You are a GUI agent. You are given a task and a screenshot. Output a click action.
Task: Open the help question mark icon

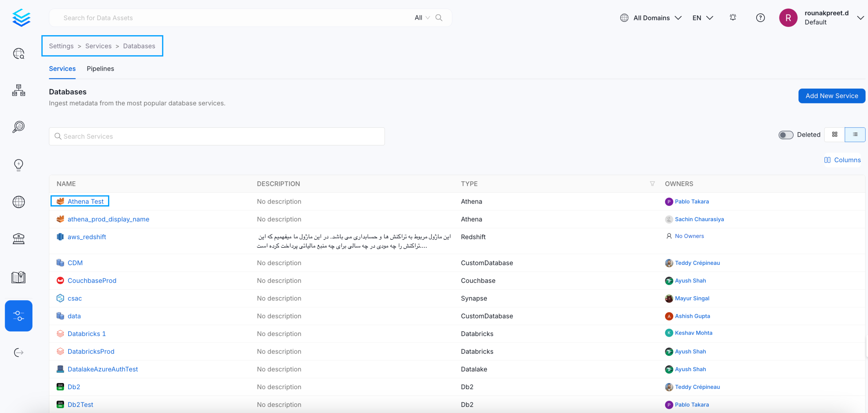pyautogui.click(x=760, y=18)
